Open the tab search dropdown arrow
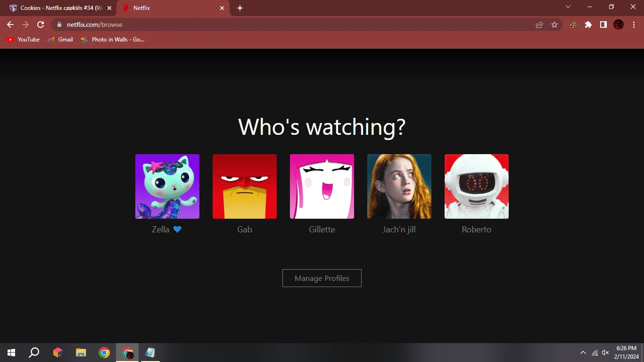 pyautogui.click(x=568, y=7)
